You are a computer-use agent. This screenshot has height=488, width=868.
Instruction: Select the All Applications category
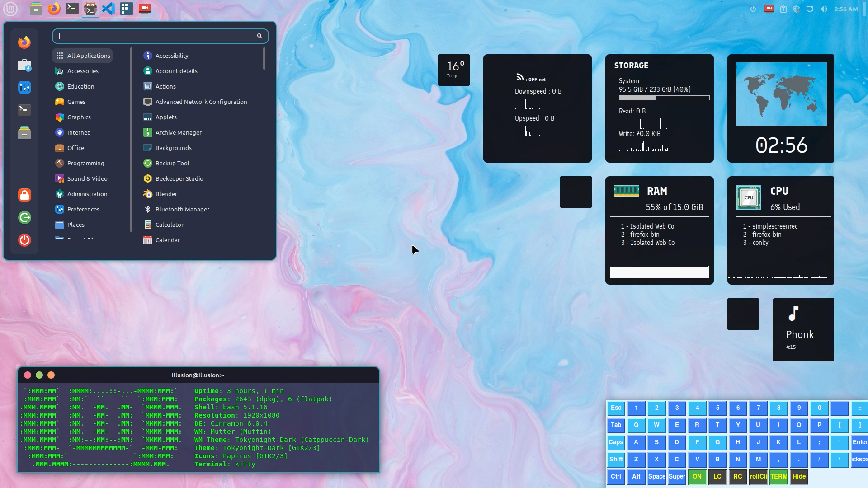pyautogui.click(x=83, y=56)
